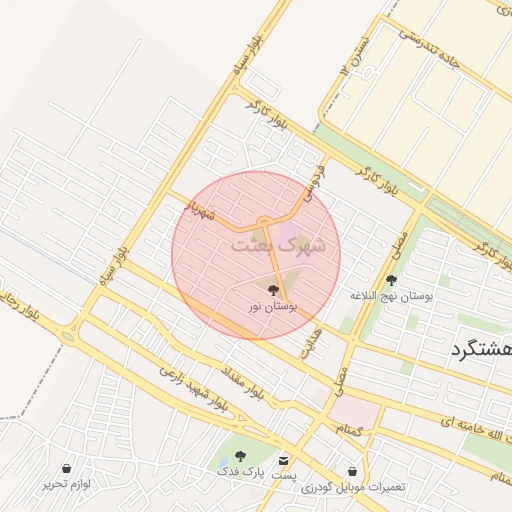
Task: Open the پارک فدک park marker icon
Action: pos(240,456)
